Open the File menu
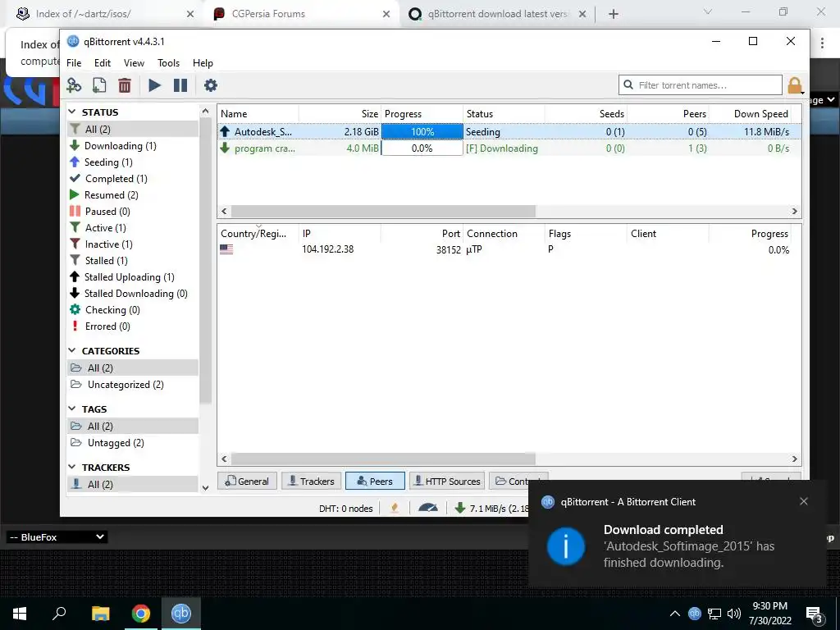 (74, 62)
